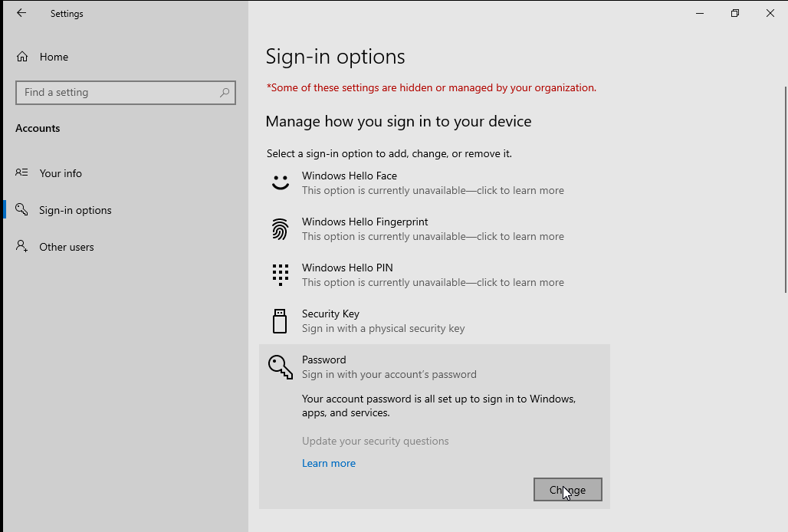Click the Security Key icon
This screenshot has width=788, height=532.
point(279,320)
